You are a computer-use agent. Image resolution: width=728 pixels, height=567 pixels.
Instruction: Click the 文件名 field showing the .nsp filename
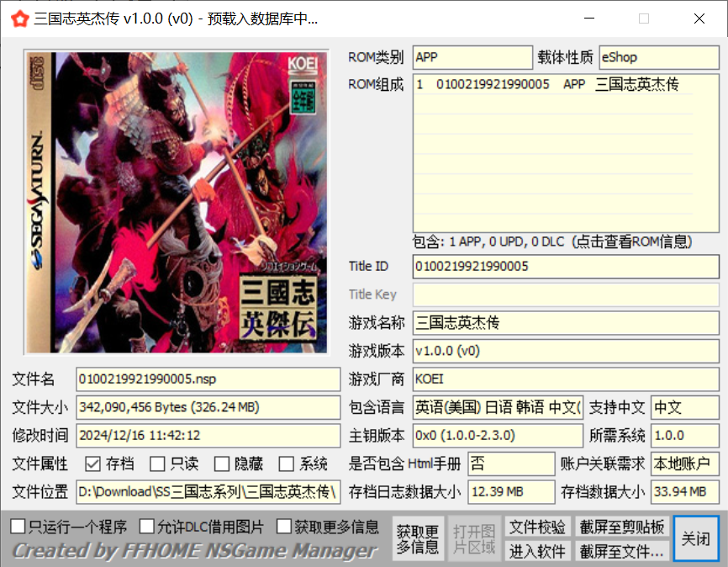click(x=208, y=379)
